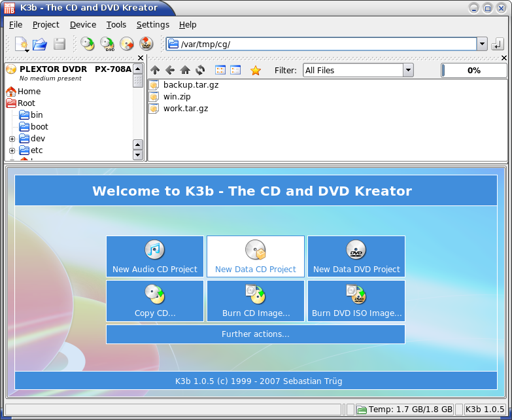Start a New Data CD Project
This screenshot has width=512, height=420.
256,256
